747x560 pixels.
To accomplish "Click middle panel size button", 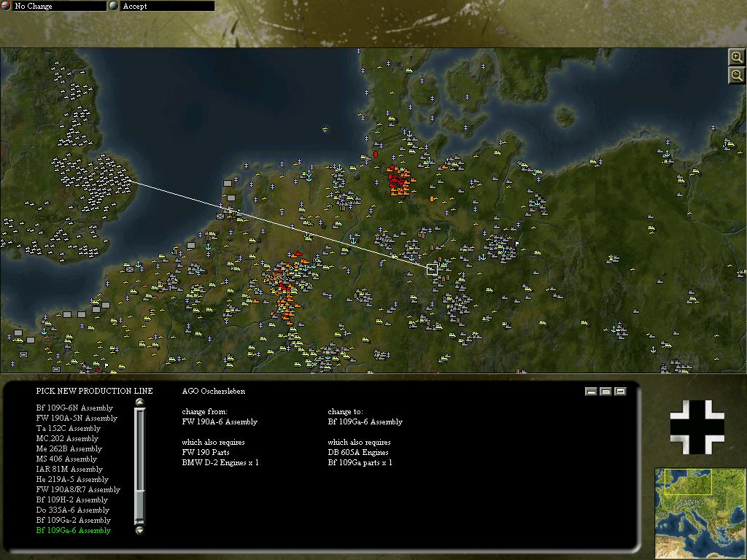I will pyautogui.click(x=605, y=392).
